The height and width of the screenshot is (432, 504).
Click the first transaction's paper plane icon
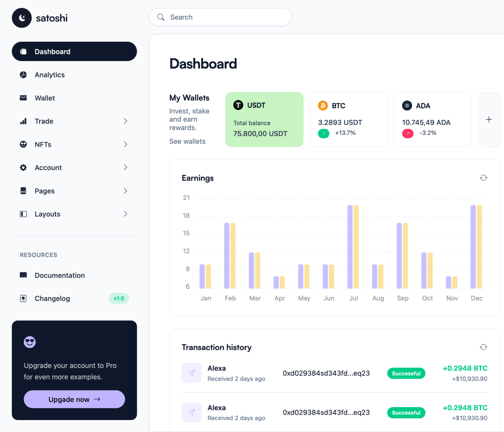pyautogui.click(x=192, y=373)
